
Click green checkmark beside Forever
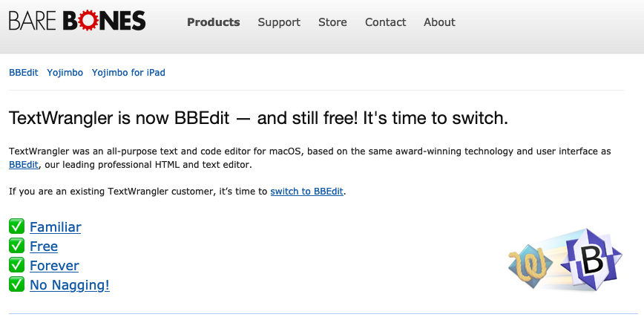pyautogui.click(x=16, y=266)
